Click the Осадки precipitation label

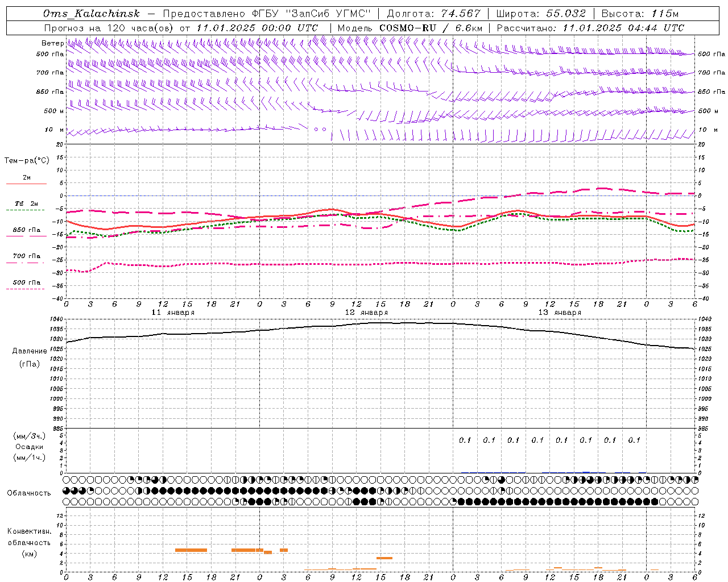tap(30, 447)
